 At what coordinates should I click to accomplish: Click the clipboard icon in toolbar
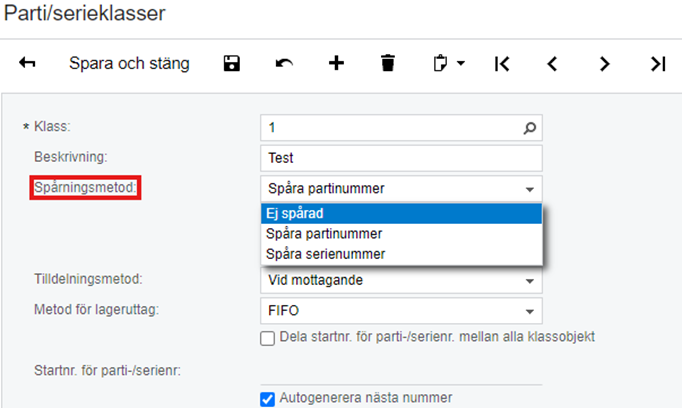(x=440, y=64)
